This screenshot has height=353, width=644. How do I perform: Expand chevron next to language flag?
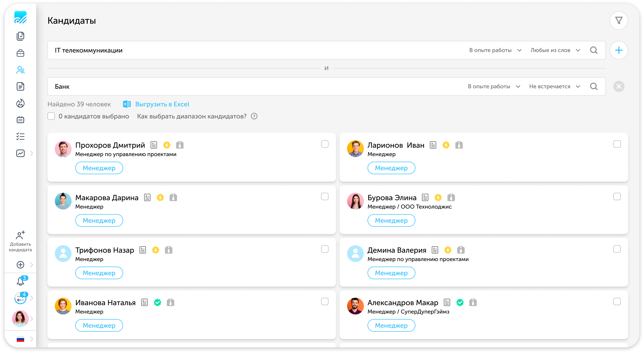coord(32,339)
